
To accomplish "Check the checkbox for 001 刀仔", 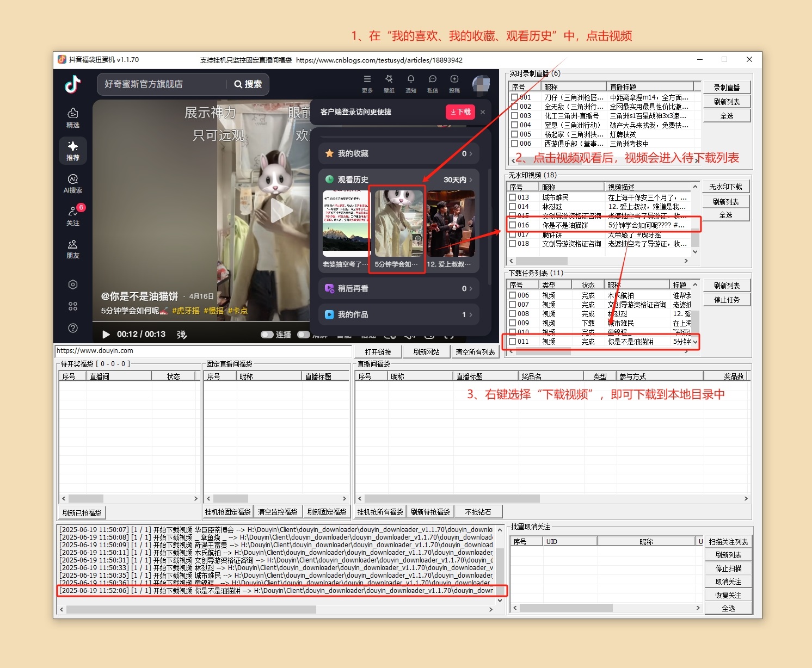I will 515,97.
